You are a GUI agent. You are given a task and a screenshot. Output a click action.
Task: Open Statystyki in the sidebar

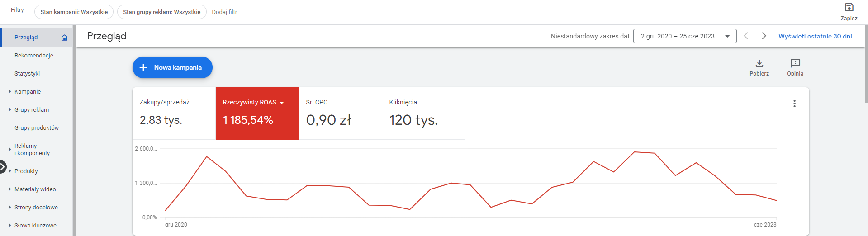(x=27, y=73)
